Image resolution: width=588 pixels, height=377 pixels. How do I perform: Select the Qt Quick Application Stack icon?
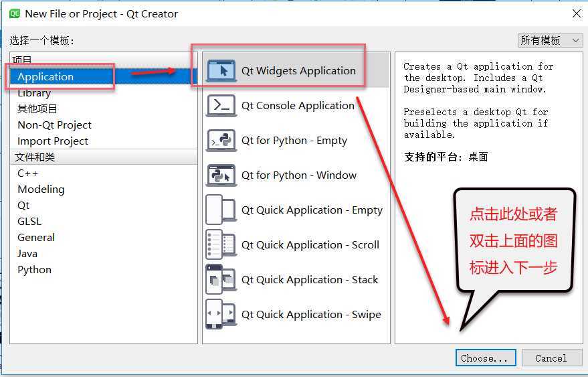point(221,280)
